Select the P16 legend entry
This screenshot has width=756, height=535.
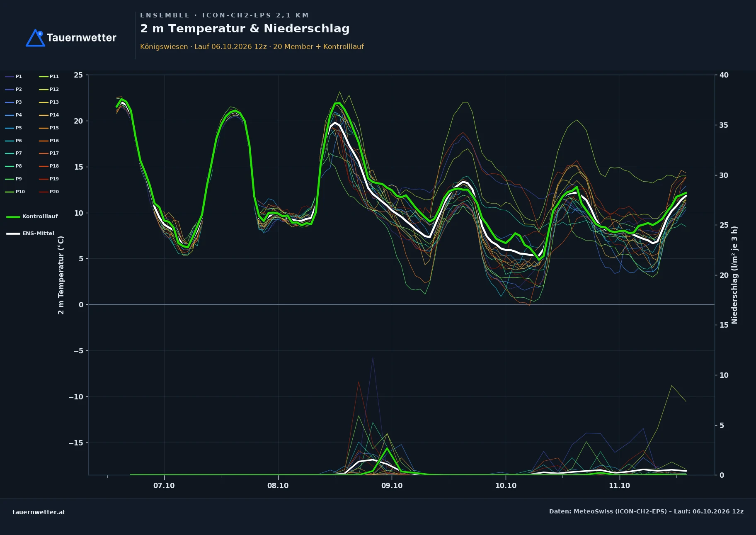click(49, 141)
